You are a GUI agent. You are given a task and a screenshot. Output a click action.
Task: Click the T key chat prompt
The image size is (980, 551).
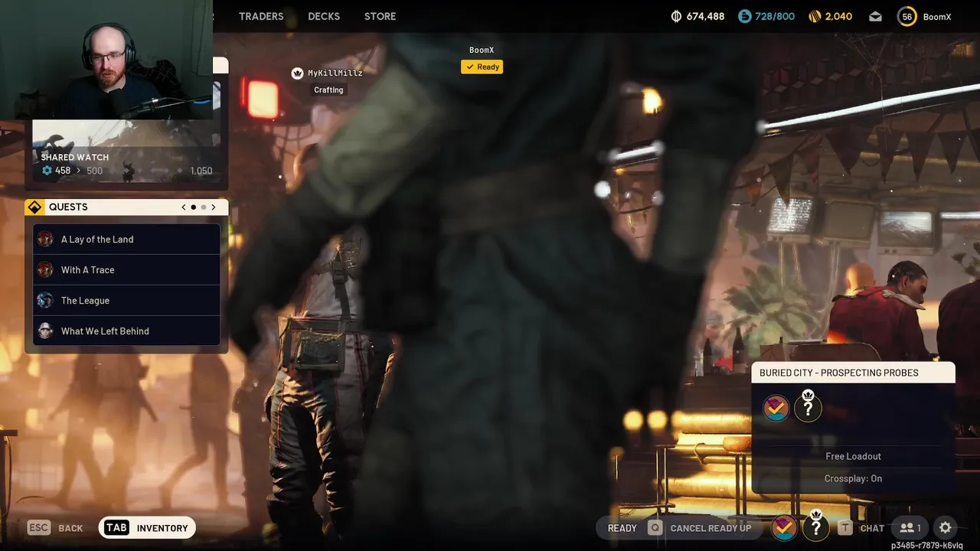pyautogui.click(x=845, y=528)
